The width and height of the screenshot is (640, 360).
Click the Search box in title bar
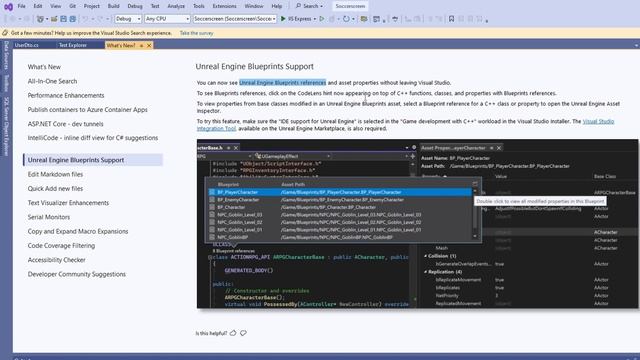[309, 6]
